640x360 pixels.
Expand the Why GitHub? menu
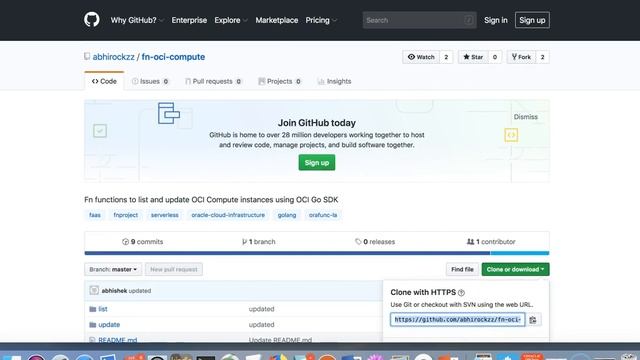point(137,20)
